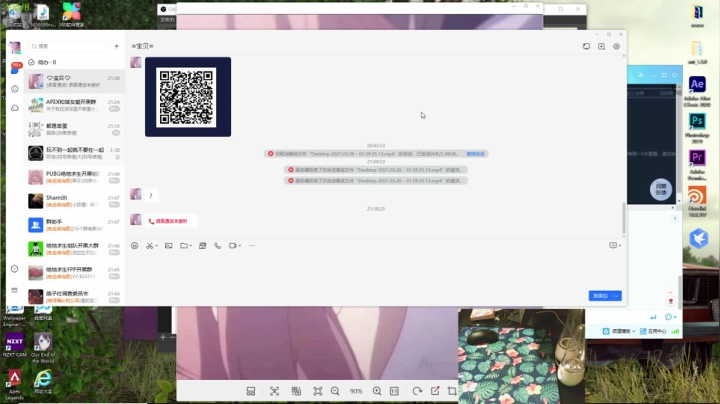
Task: Open the send image icon
Action: click(x=169, y=246)
